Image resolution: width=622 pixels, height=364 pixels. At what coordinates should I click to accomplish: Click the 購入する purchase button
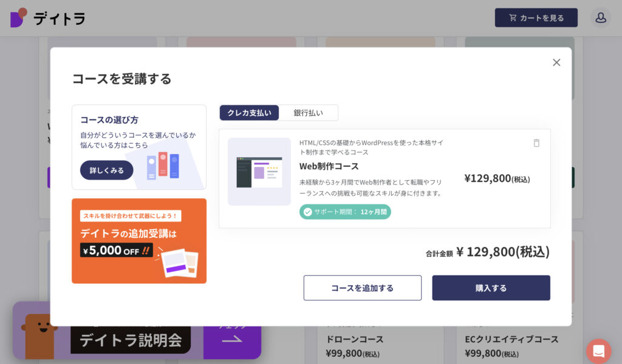(x=491, y=288)
